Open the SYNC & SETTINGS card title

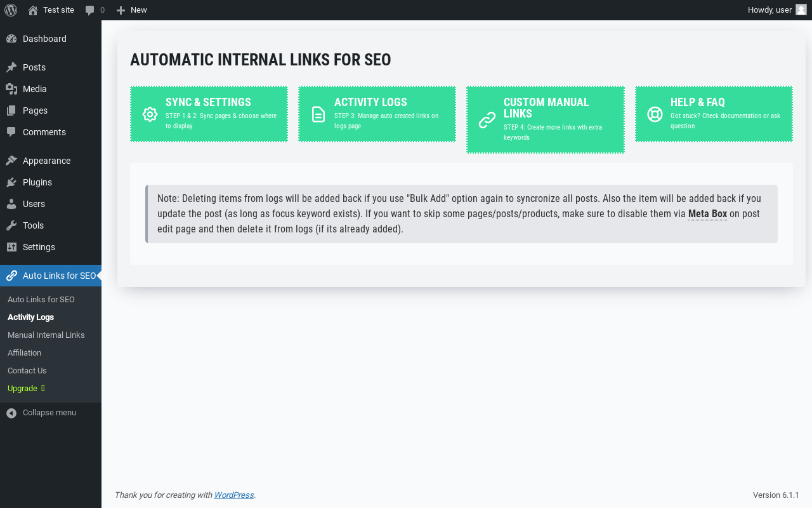pyautogui.click(x=208, y=102)
